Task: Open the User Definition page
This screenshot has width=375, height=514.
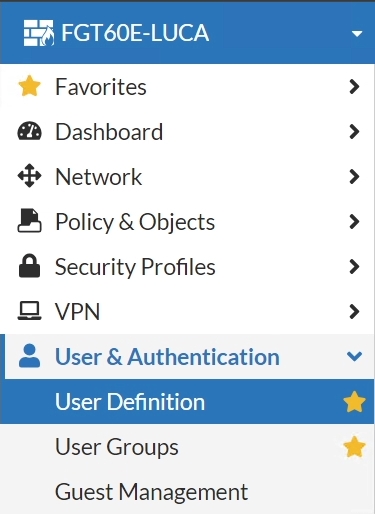Action: click(187, 401)
